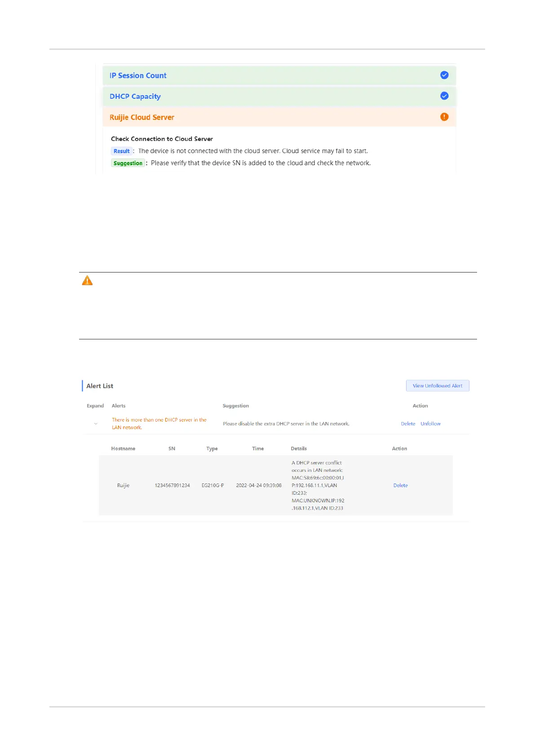Click the orange 'more than one DHCP server' alert text
The height and width of the screenshot is (756, 535).
pos(159,424)
